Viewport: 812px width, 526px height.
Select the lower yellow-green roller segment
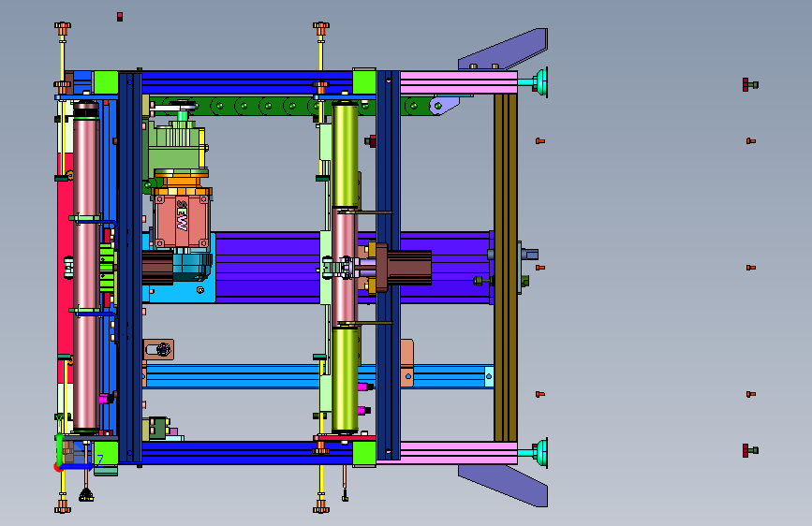345,379
